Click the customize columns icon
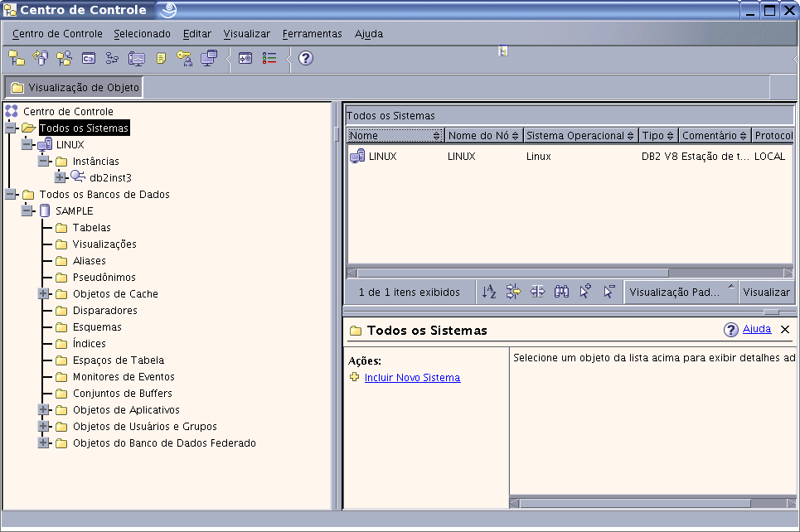The height and width of the screenshot is (532, 800). [537, 291]
